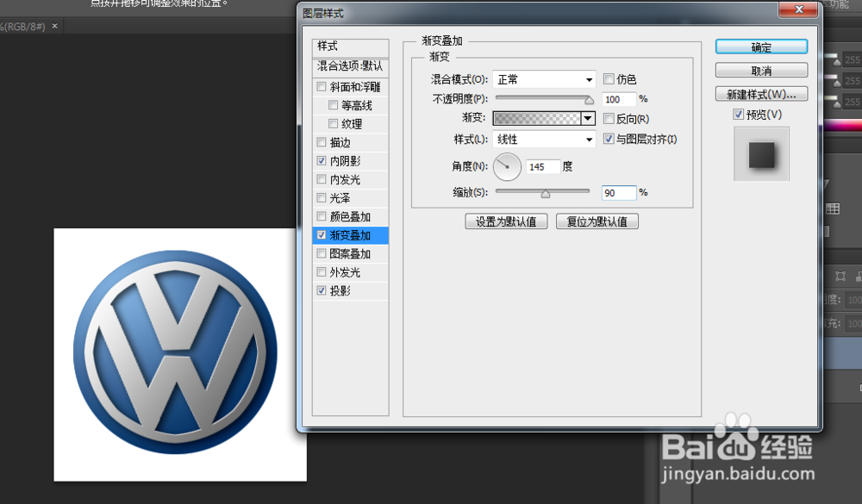
Task: Select 样式 header in style list
Action: click(350, 47)
